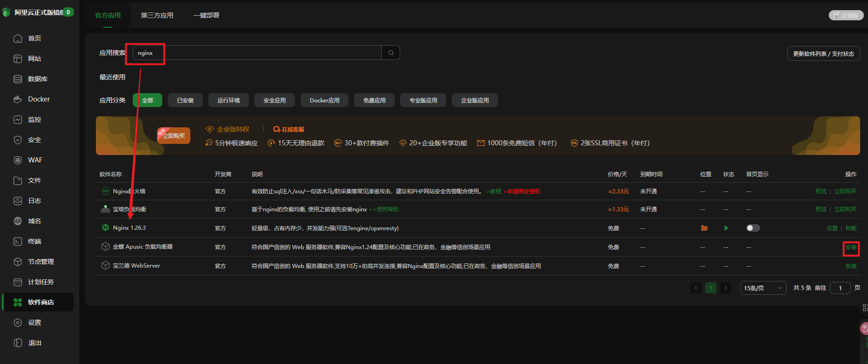Click the 立即购买 banner button
Screen dimensions: 868x364
[x=174, y=136]
